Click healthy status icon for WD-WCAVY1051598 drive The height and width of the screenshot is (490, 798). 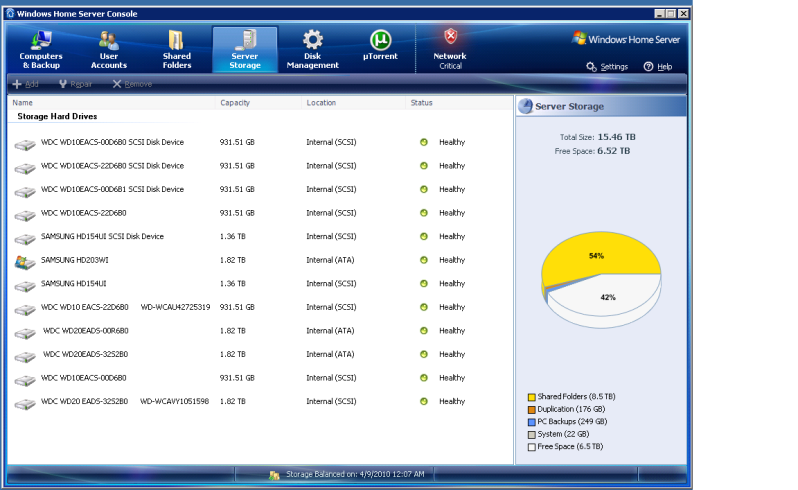click(x=423, y=401)
